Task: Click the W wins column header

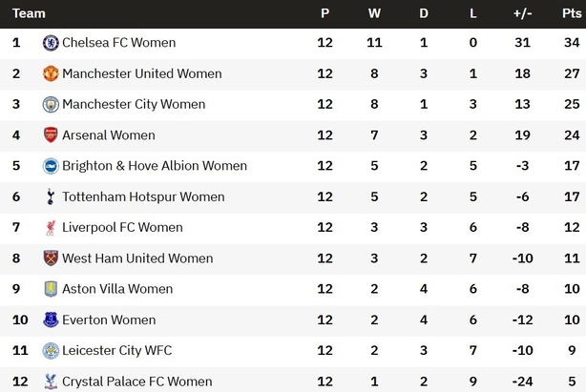Action: [374, 13]
